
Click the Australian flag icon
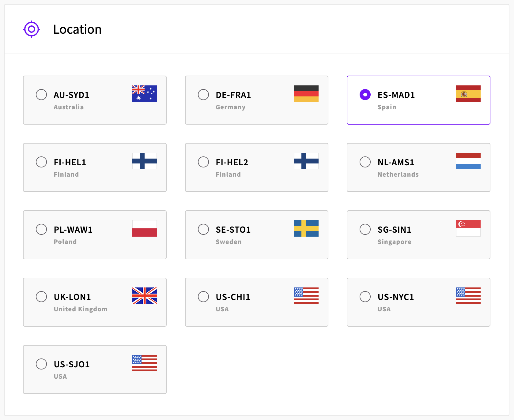coord(145,94)
